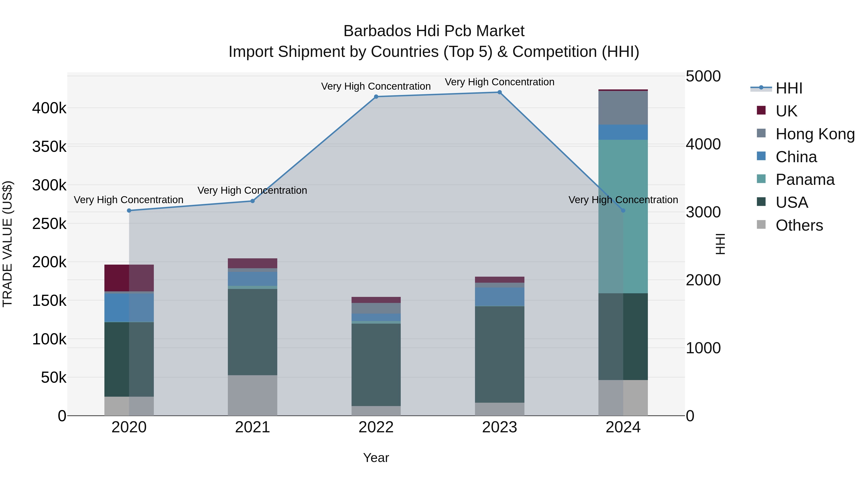The image size is (868, 488).
Task: Click the 2022 x-axis label
Action: coord(376,427)
